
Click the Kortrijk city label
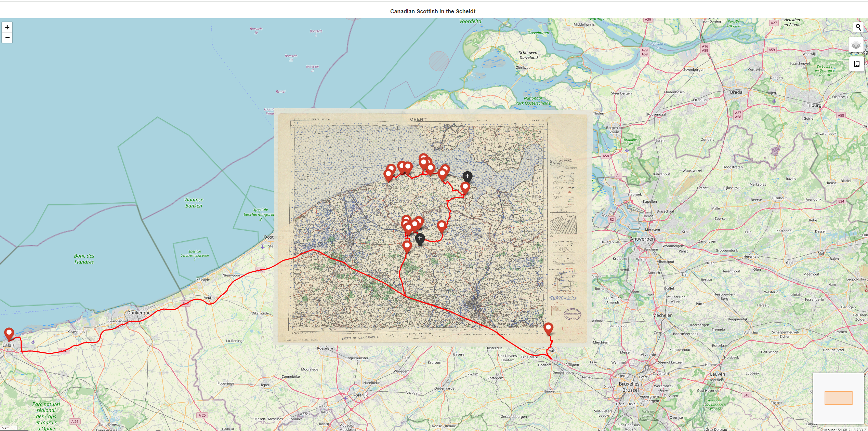[x=360, y=395]
